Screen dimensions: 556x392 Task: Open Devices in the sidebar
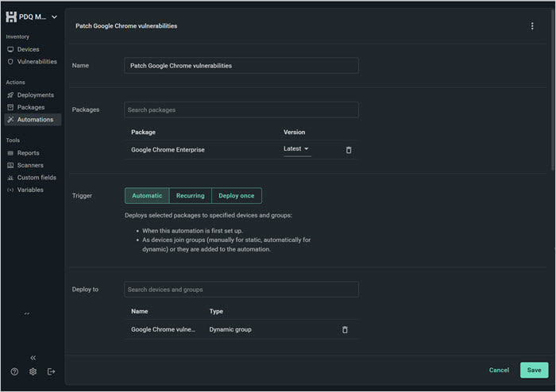28,49
